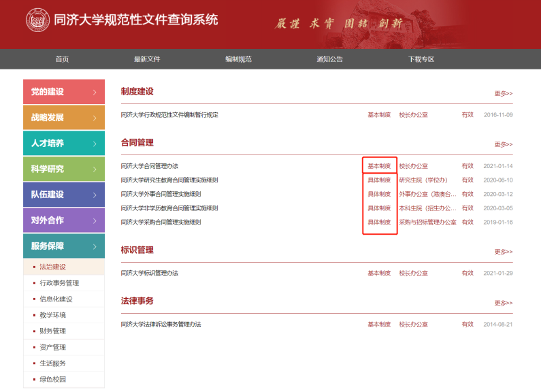
Task: Open 同济大学行政规范性文件编制暂行规定 document
Action: coord(169,115)
